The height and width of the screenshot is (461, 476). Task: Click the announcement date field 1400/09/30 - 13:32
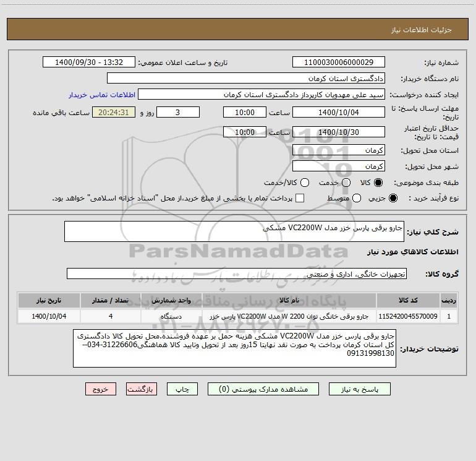point(89,62)
